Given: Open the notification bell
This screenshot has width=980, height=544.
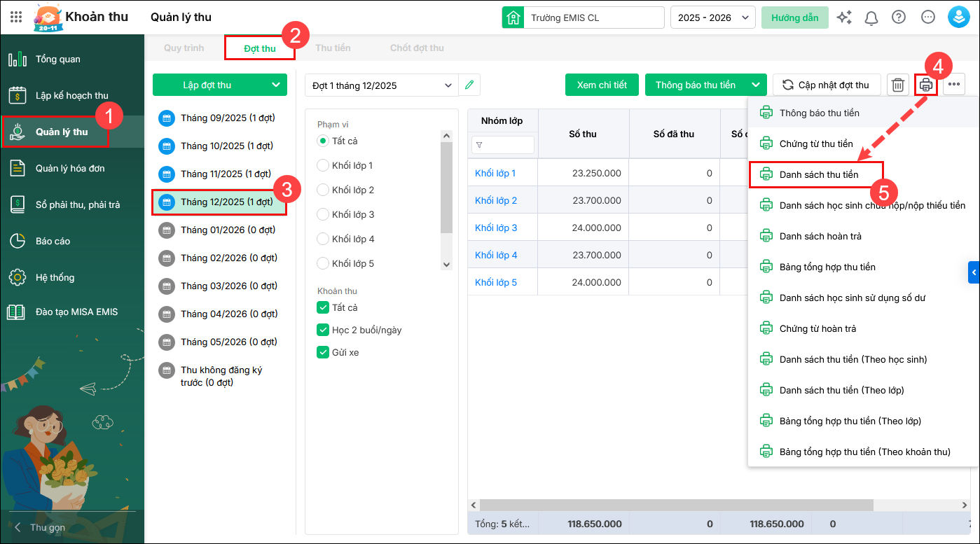Looking at the screenshot, I should pos(871,18).
